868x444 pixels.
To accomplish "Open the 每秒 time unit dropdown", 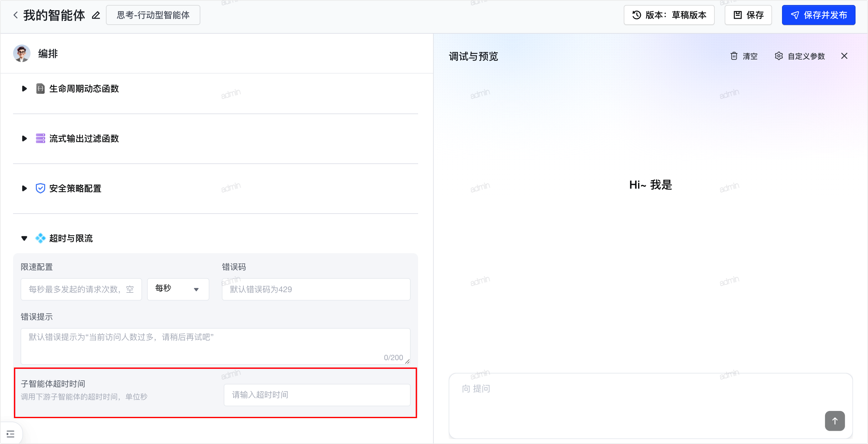I will [x=178, y=289].
